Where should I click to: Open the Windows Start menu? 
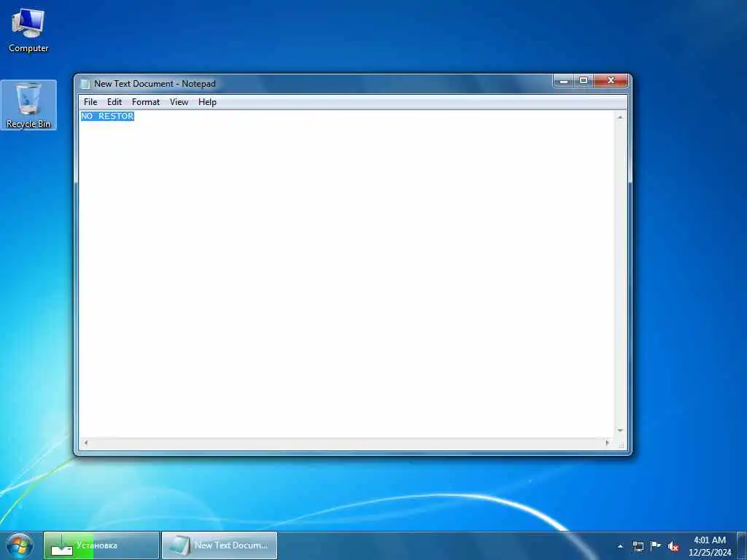pos(20,545)
